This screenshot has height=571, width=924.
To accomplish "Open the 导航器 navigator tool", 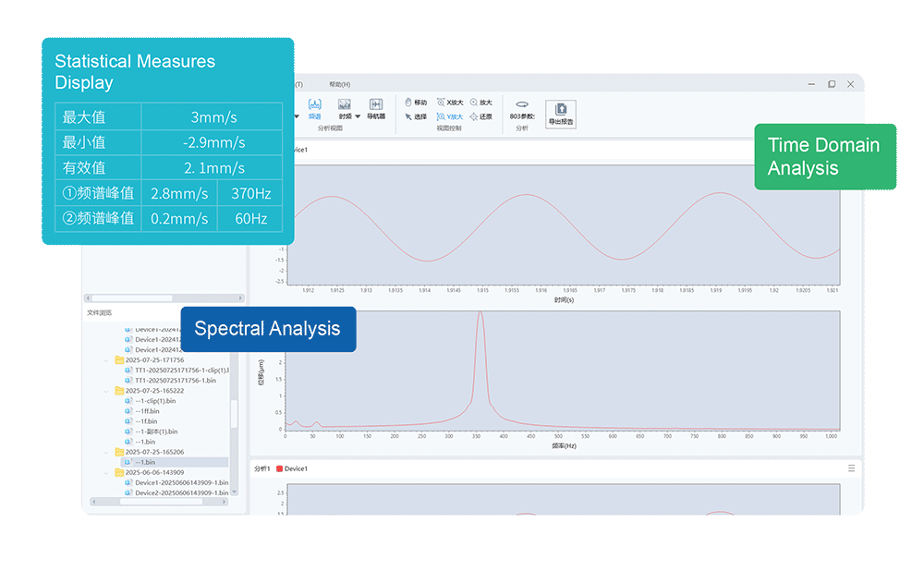I will [376, 108].
